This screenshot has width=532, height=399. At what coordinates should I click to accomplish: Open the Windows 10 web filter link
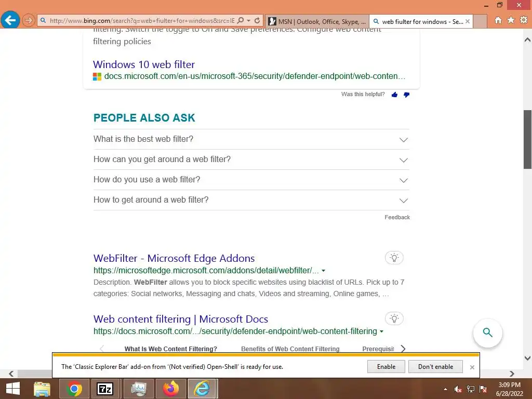[144, 64]
